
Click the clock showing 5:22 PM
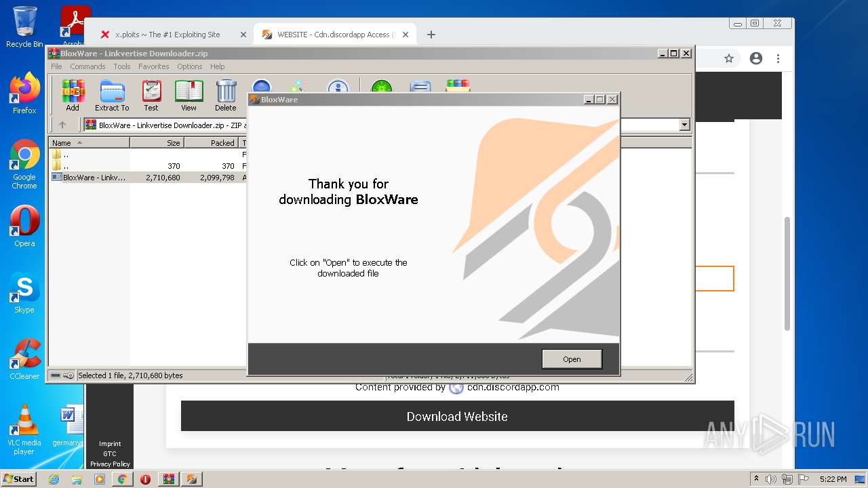pyautogui.click(x=833, y=479)
